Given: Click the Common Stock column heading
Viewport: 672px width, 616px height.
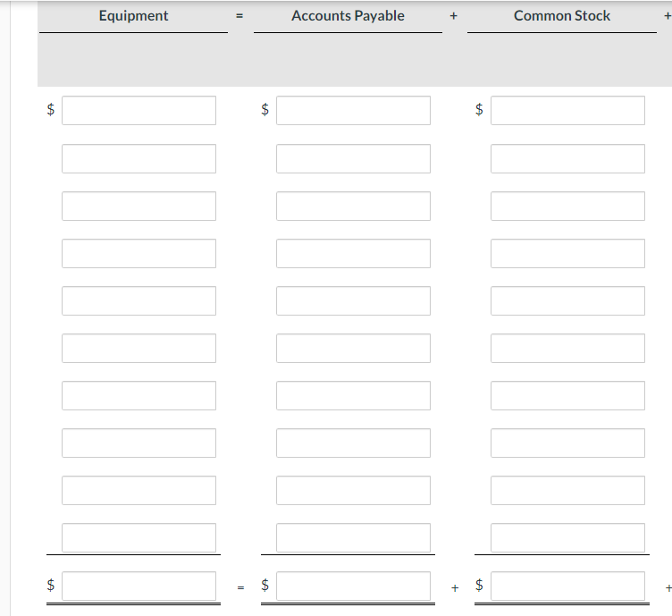Looking at the screenshot, I should click(x=562, y=16).
